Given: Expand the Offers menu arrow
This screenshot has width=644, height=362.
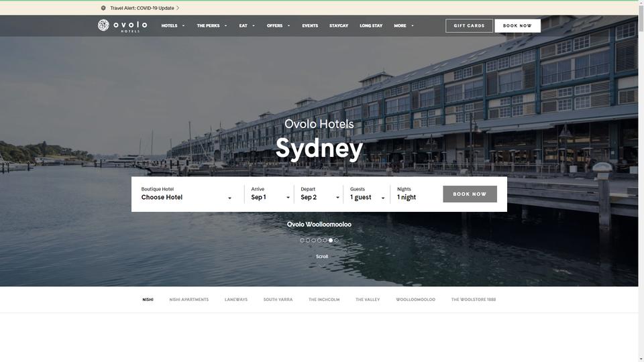Looking at the screenshot, I should point(288,25).
